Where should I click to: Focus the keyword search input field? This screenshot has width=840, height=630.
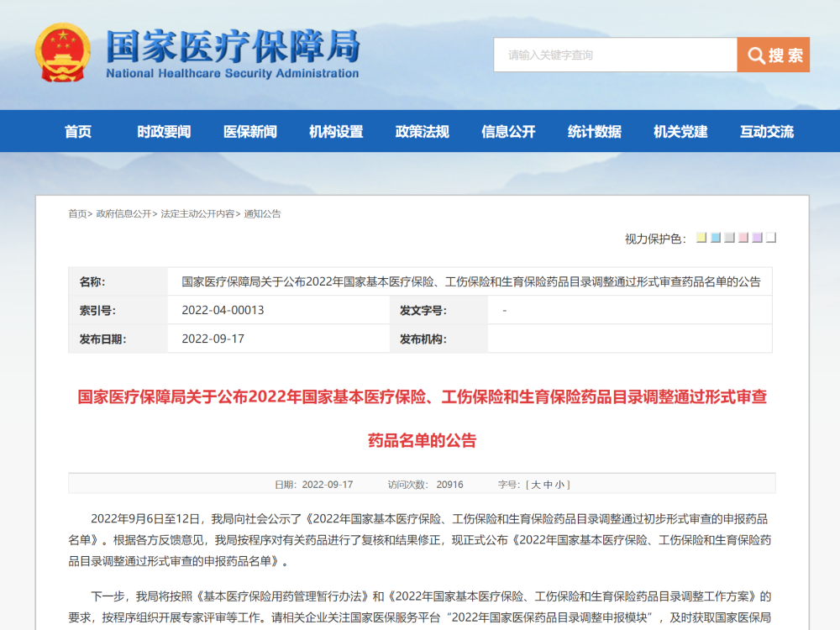(x=615, y=55)
